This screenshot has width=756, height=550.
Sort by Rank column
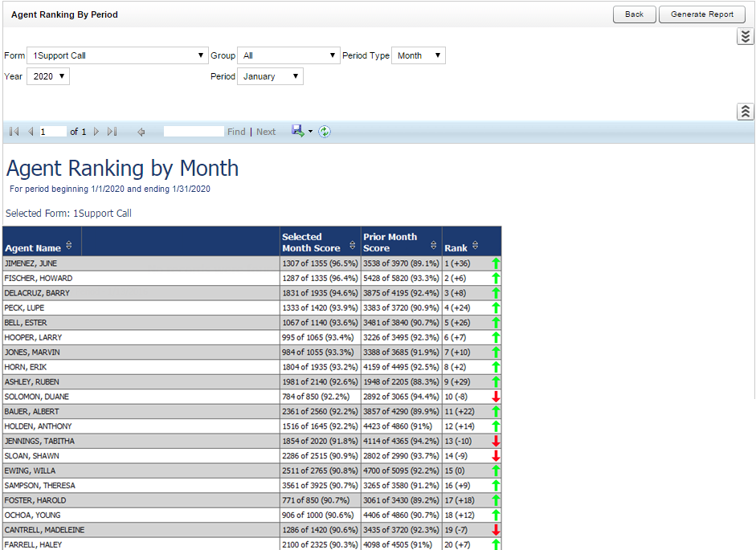pos(476,246)
